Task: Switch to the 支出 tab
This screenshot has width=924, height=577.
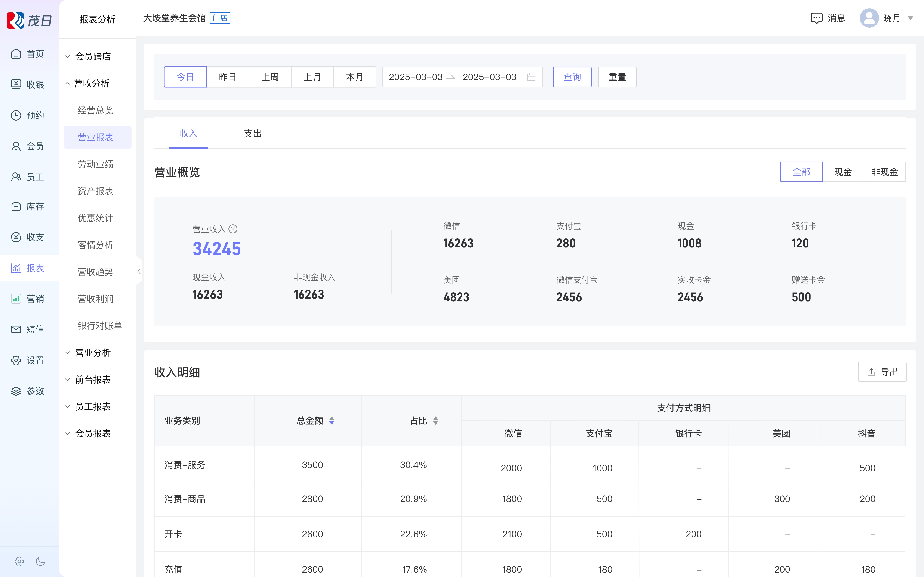Action: point(252,134)
